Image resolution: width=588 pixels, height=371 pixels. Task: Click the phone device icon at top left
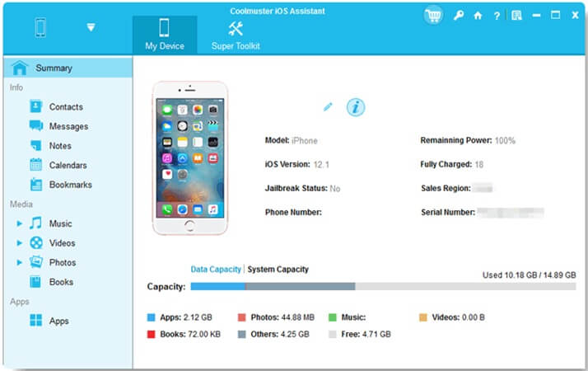click(40, 27)
